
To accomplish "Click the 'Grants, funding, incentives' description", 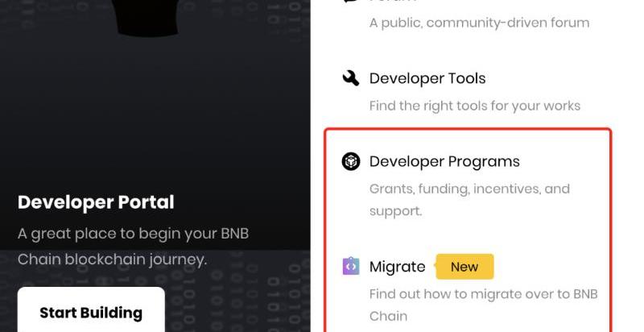I will coord(469,189).
